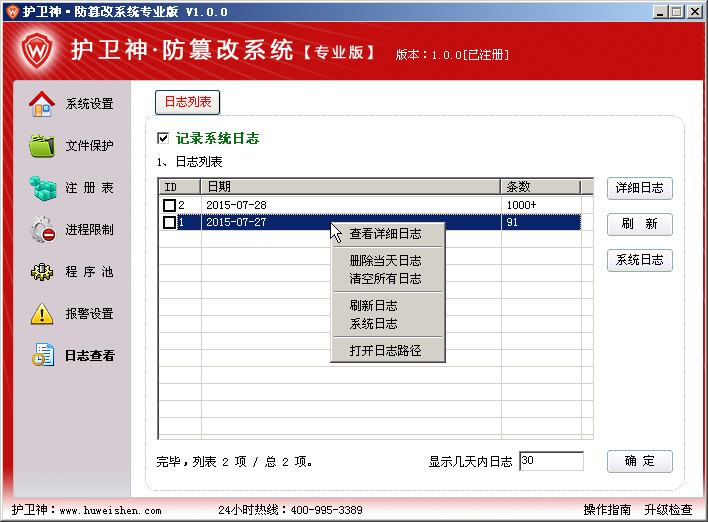Click the 系统日志 button on the right
The width and height of the screenshot is (708, 522).
click(639, 260)
